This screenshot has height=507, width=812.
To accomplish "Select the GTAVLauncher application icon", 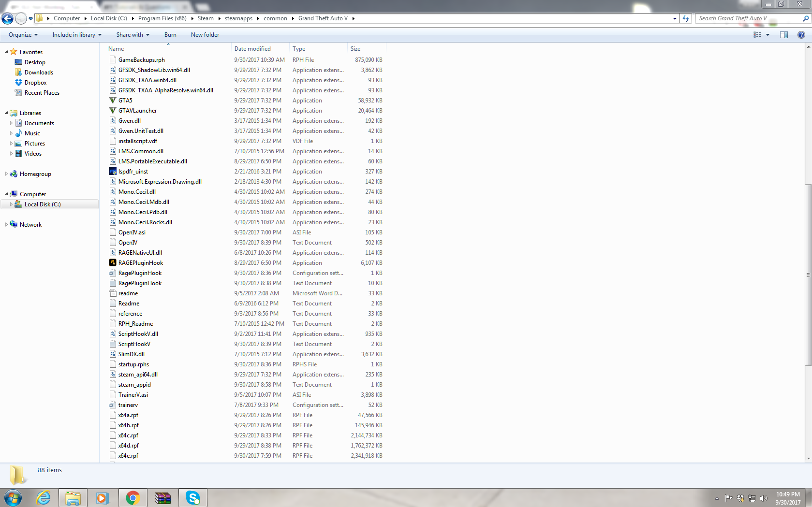I will tap(113, 111).
